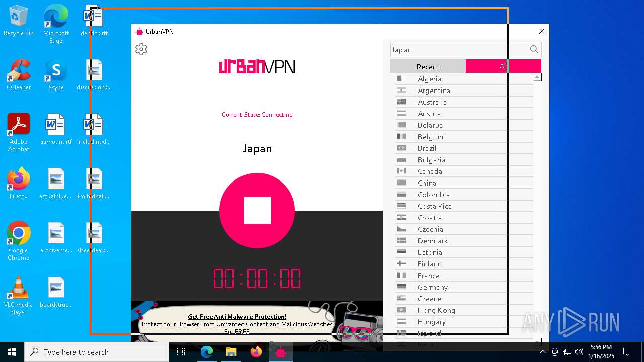Open UrbanVPN settings gear
Viewport: 644px width, 362px height.
[x=141, y=49]
